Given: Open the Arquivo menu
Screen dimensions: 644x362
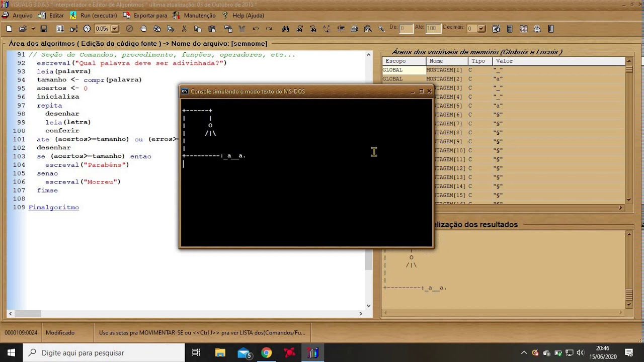Looking at the screenshot, I should click(x=18, y=16).
